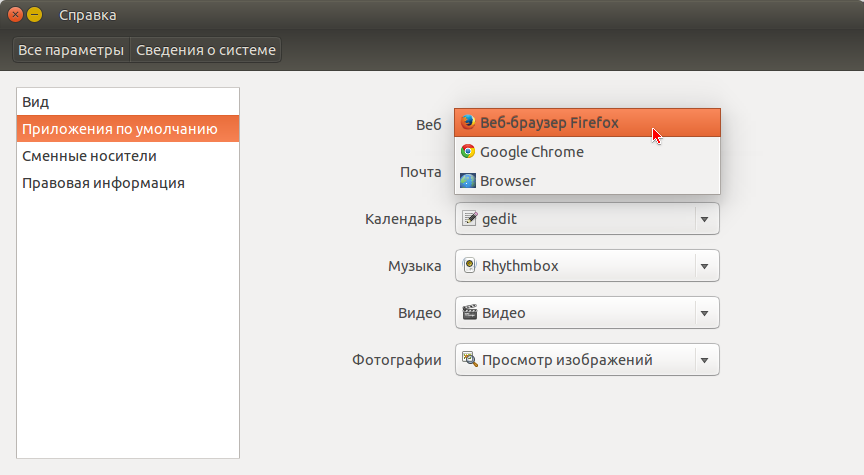Close the Справка window

[15, 15]
